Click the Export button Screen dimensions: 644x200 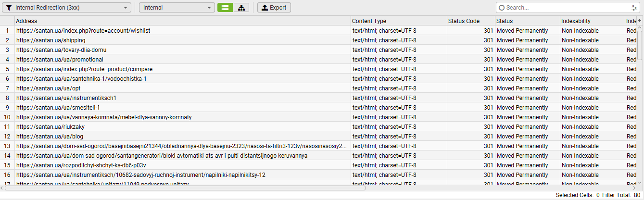pyautogui.click(x=274, y=8)
